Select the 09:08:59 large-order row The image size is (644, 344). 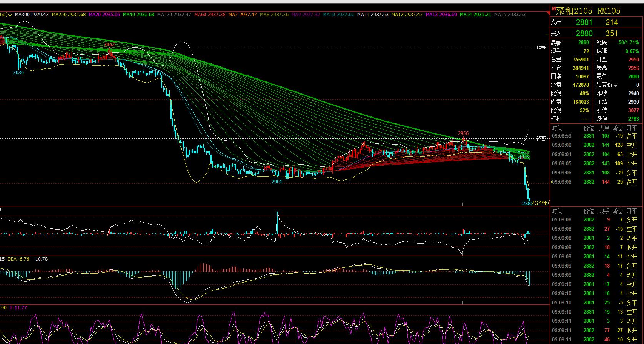pyautogui.click(x=595, y=136)
